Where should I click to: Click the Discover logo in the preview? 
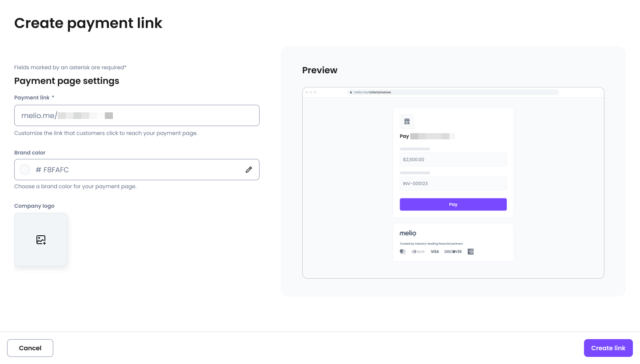pos(453,252)
